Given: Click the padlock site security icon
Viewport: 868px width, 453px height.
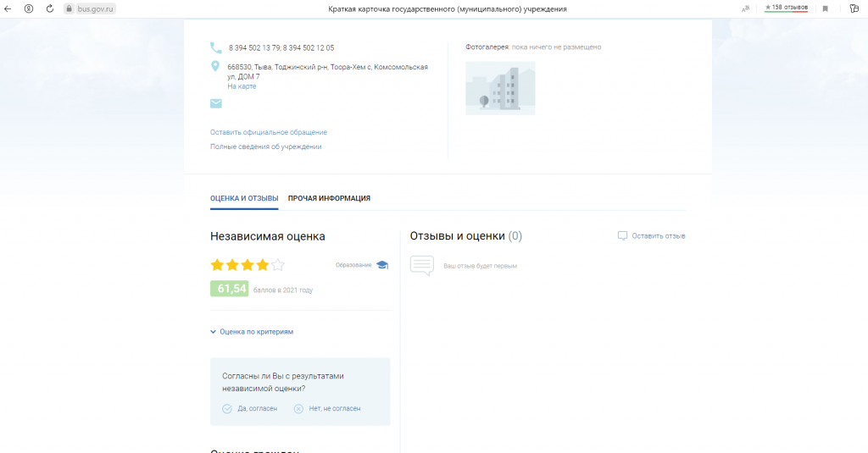Looking at the screenshot, I should click(x=70, y=8).
